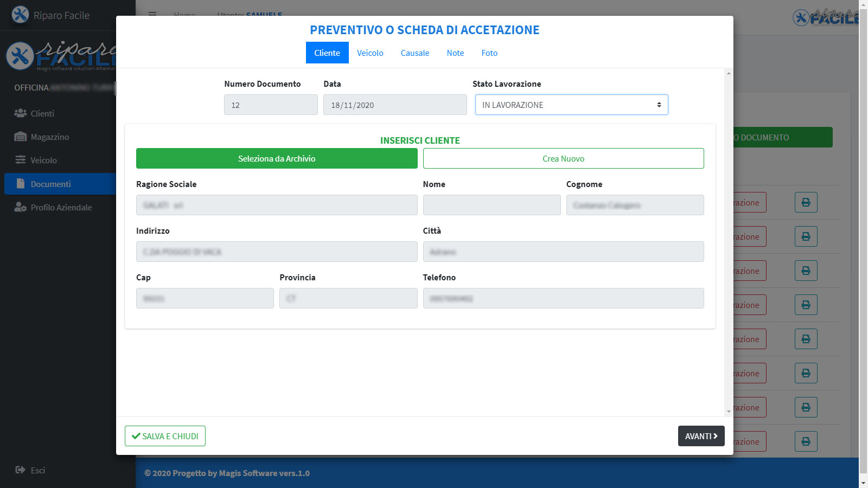Click the Profilo Aziendale user-gear icon
This screenshot has height=488, width=868.
(21, 207)
